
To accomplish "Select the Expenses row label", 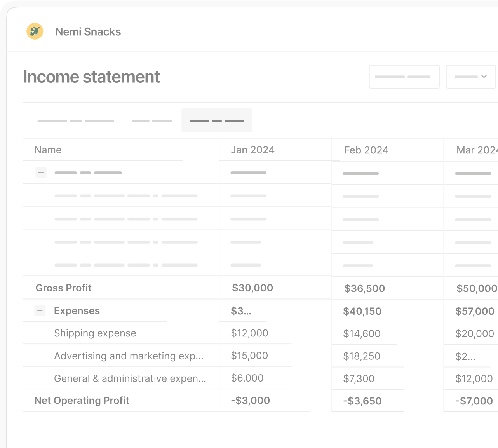I will pos(77,310).
